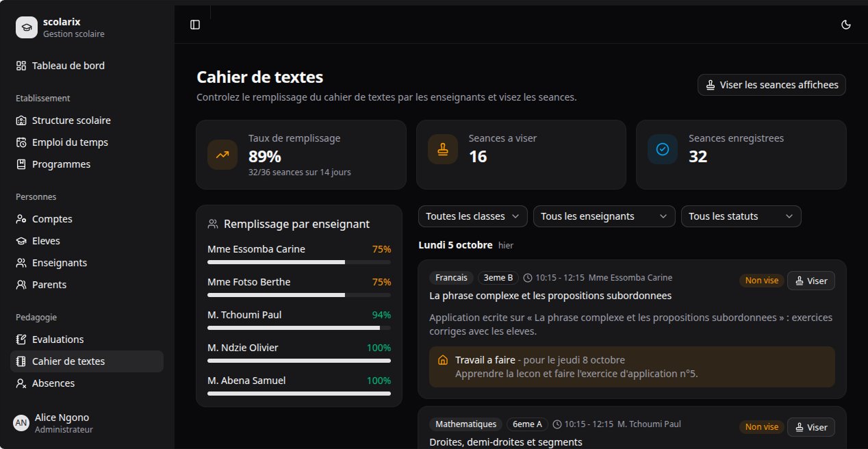Click the Emploi du temps calendar icon
Screen dimensions: 868x449
coord(21,142)
